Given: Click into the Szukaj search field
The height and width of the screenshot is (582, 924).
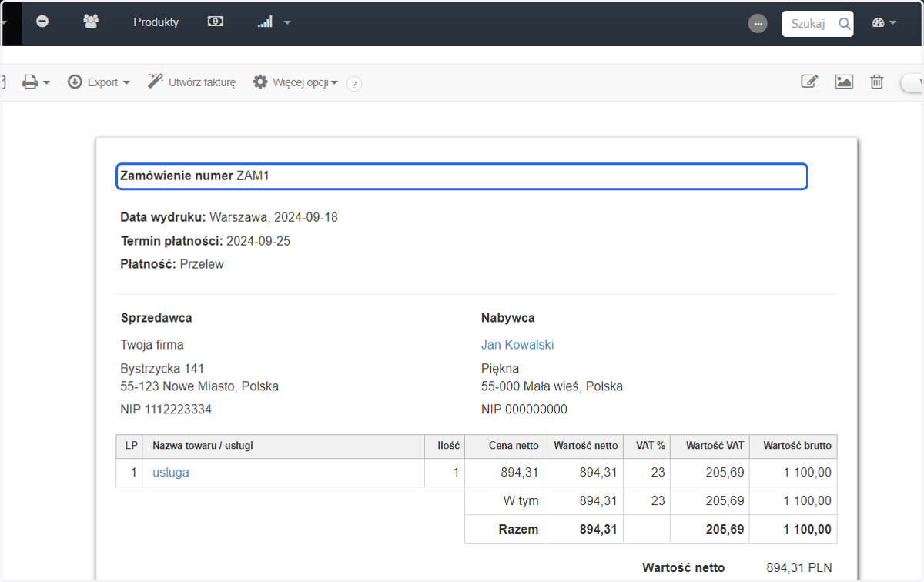Looking at the screenshot, I should 808,24.
